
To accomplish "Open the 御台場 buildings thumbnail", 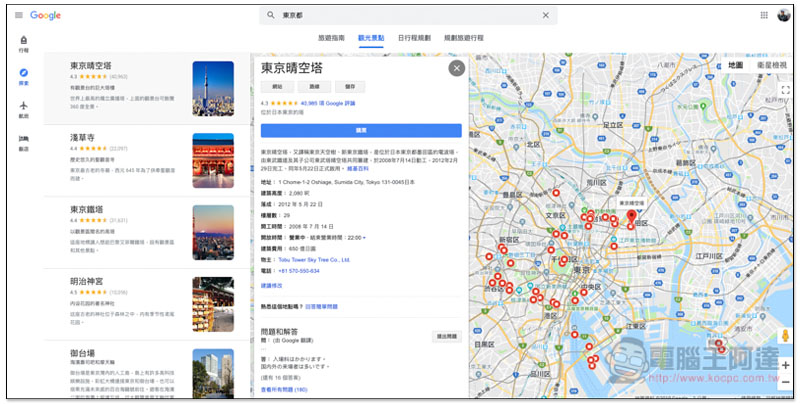I will pyautogui.click(x=213, y=373).
